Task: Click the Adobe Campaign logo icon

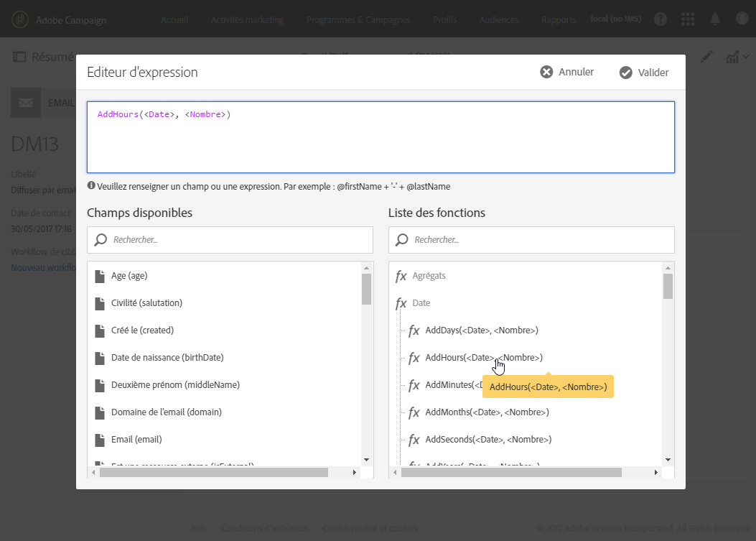Action: (x=23, y=19)
